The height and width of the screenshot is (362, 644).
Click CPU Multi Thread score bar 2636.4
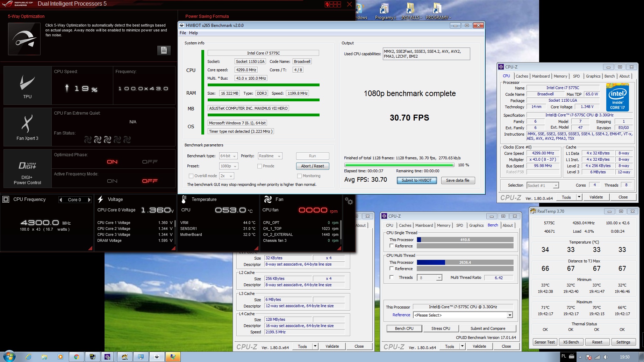pyautogui.click(x=465, y=262)
